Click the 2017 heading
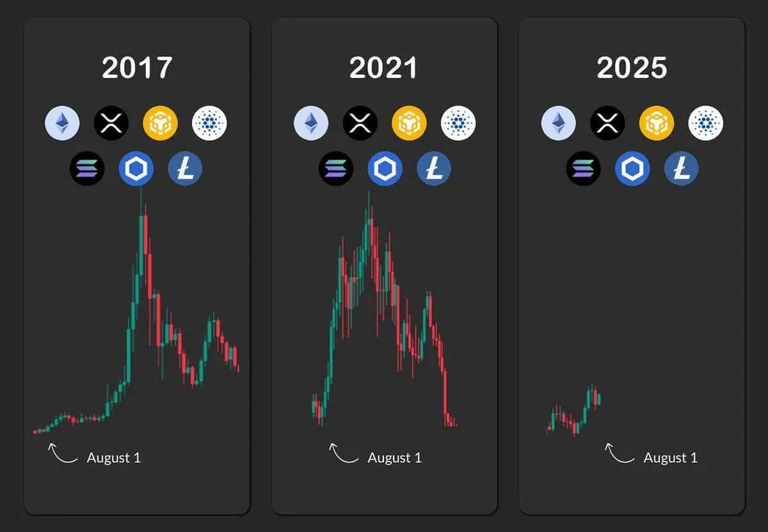The width and height of the screenshot is (768, 532). 137,68
